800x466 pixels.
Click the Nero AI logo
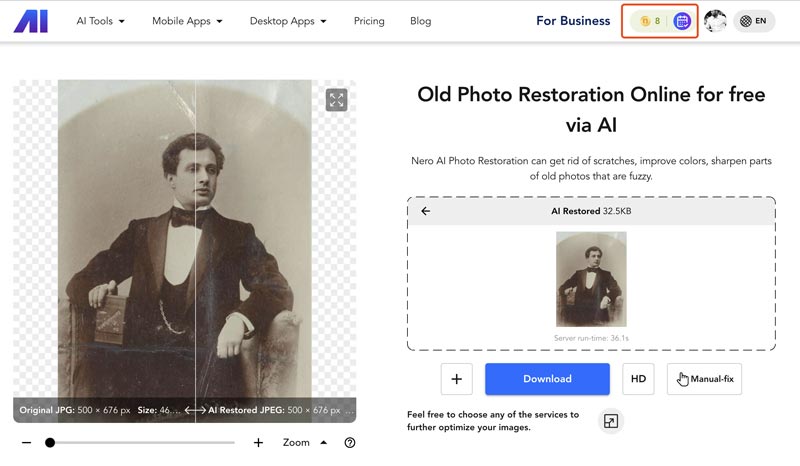pyautogui.click(x=31, y=21)
